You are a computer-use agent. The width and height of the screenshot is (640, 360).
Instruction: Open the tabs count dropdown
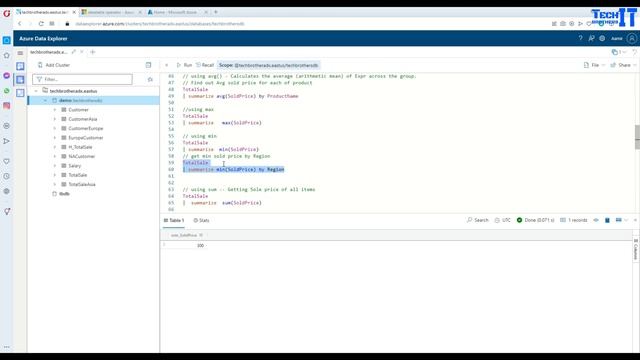pyautogui.click(x=619, y=52)
